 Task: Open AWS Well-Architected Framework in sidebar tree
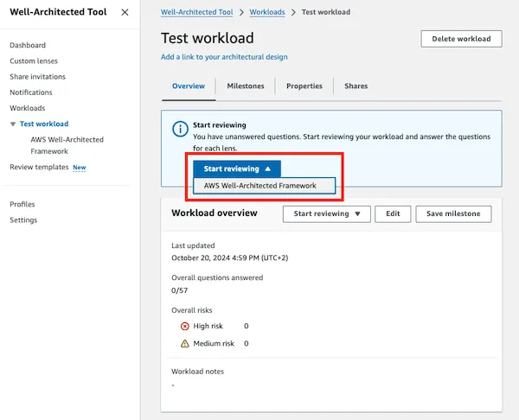click(67, 145)
